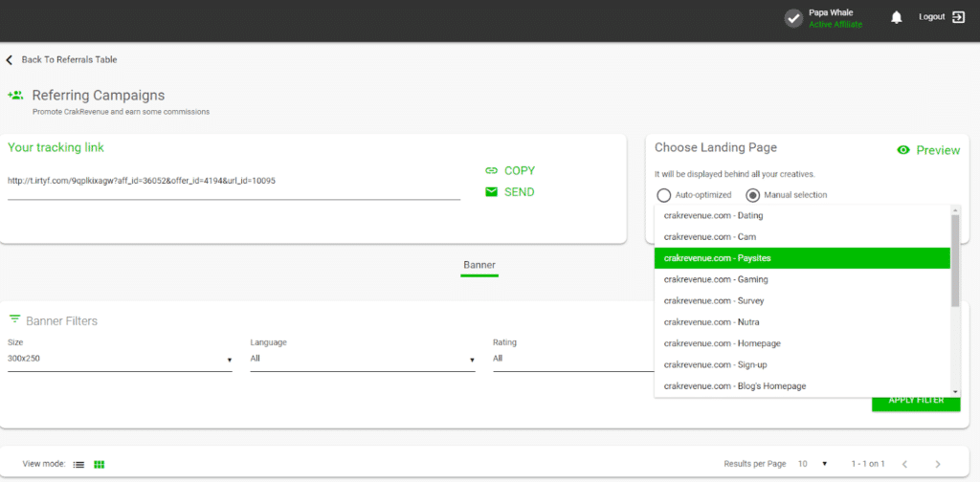Image resolution: width=980 pixels, height=482 pixels.
Task: Select the Auto-optimized radio button
Action: point(663,195)
